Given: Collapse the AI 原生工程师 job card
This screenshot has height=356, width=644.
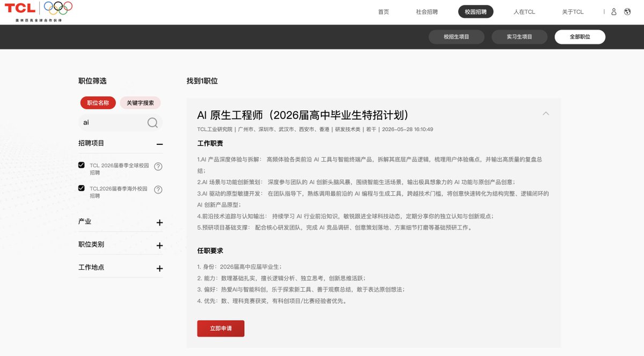Looking at the screenshot, I should (x=546, y=114).
